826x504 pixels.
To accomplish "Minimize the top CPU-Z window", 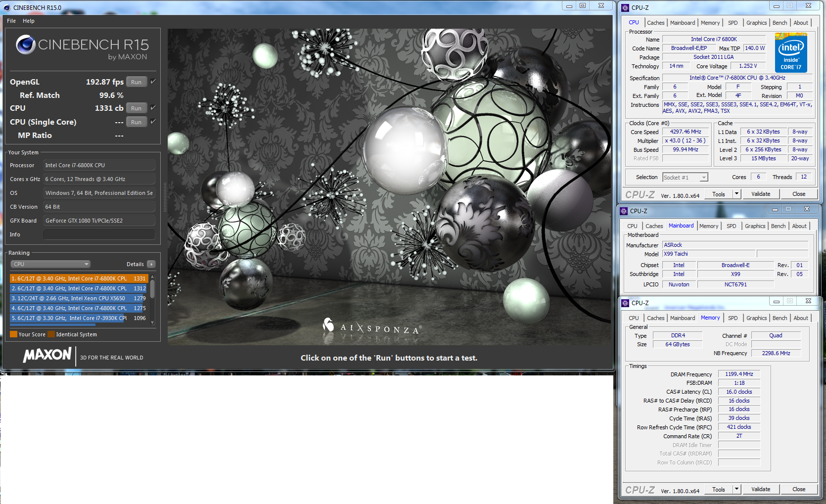I will coord(776,6).
